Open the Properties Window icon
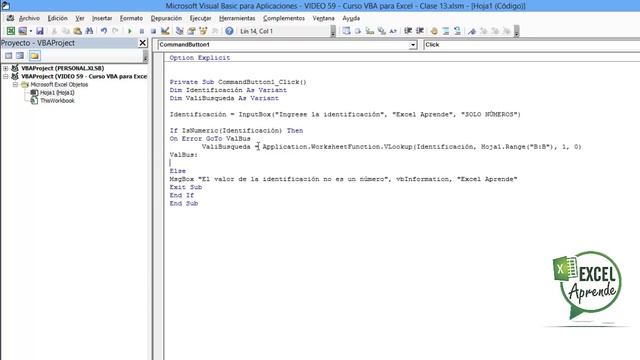Viewport: 640px width, 360px height. coord(191,31)
